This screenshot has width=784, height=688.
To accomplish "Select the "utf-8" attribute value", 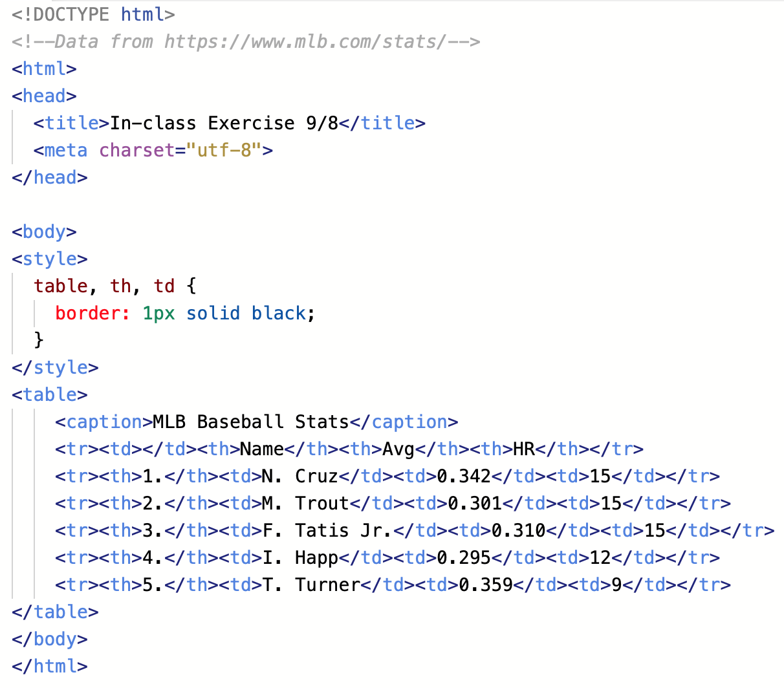I will [x=224, y=150].
